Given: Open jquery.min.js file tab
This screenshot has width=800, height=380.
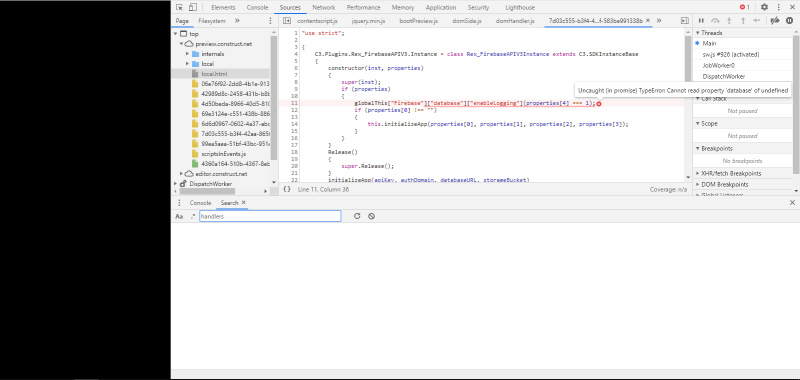Looking at the screenshot, I should [368, 21].
